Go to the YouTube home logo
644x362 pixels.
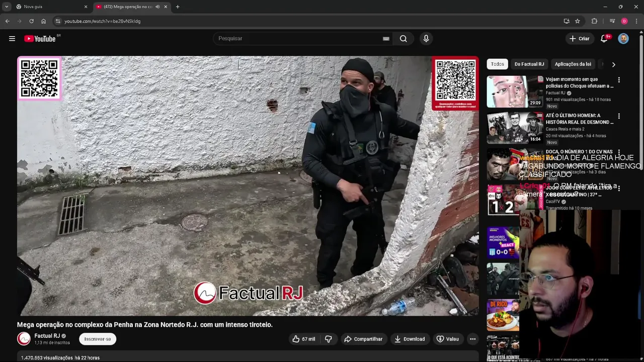pos(40,39)
